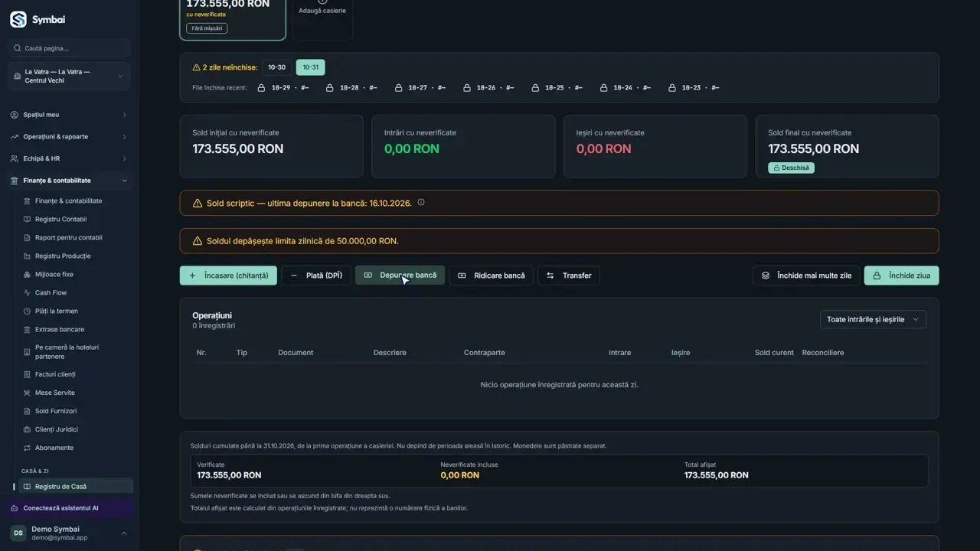
Task: Open Registru de Casă in the sidebar
Action: pos(77,487)
